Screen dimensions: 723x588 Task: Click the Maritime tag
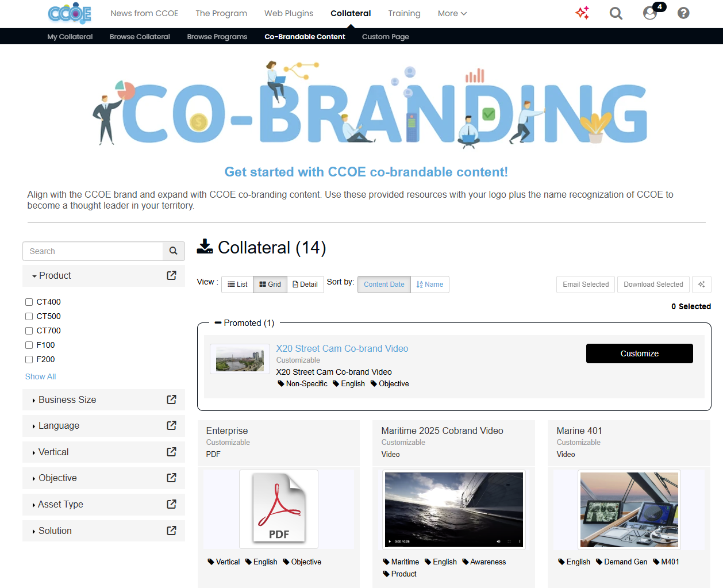pyautogui.click(x=401, y=562)
